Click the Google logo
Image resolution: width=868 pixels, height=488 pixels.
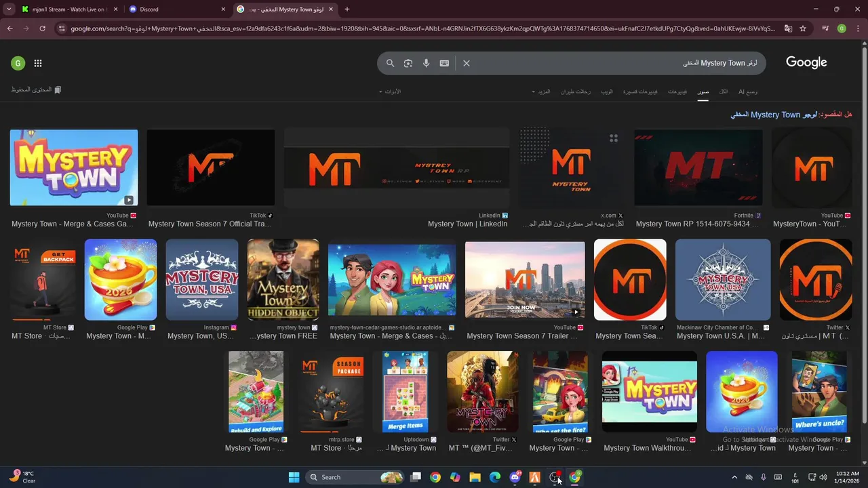coord(806,62)
